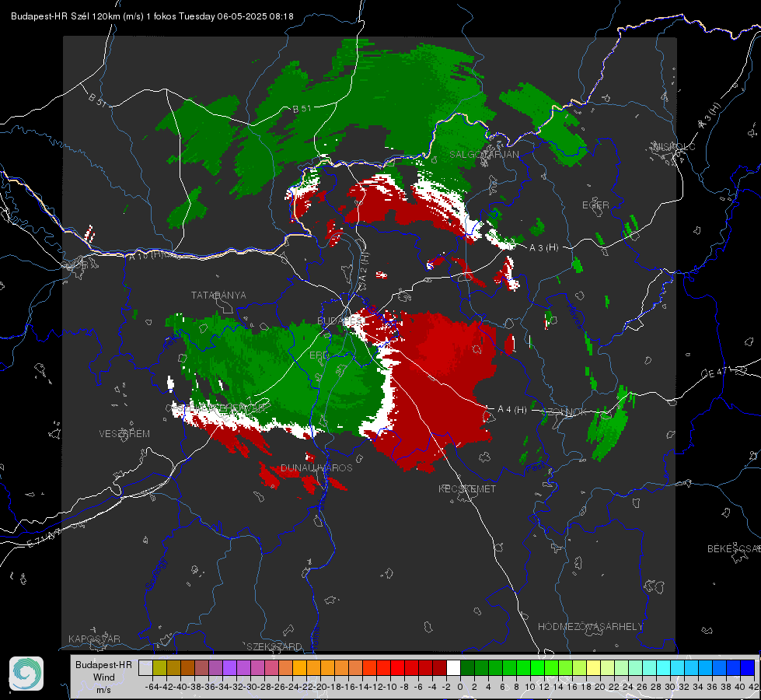Select the pale yellow swatch above 18

tap(594, 667)
